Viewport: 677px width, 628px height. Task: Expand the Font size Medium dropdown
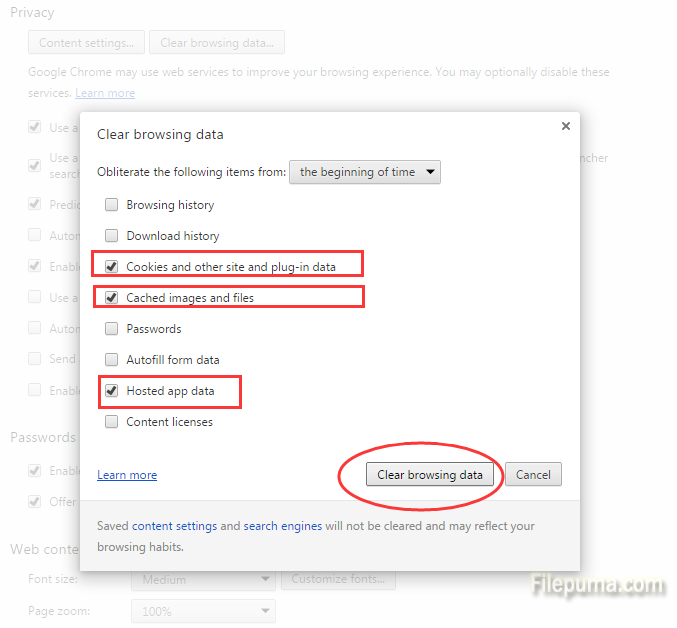203,579
